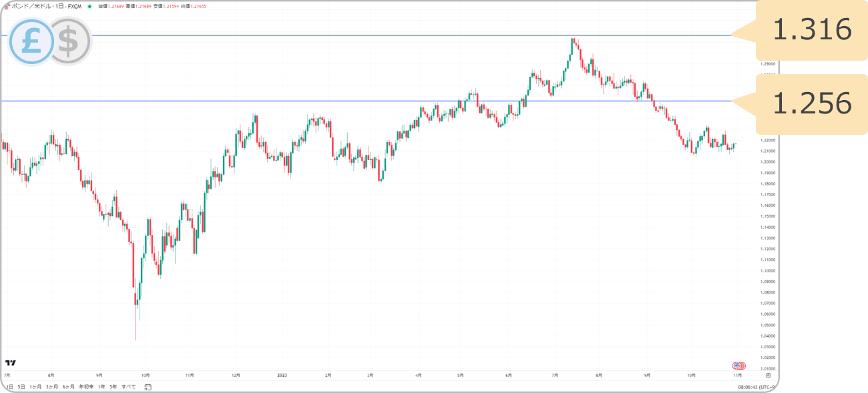Open go-to-date calendar icon
The width and height of the screenshot is (868, 393).
point(148,387)
